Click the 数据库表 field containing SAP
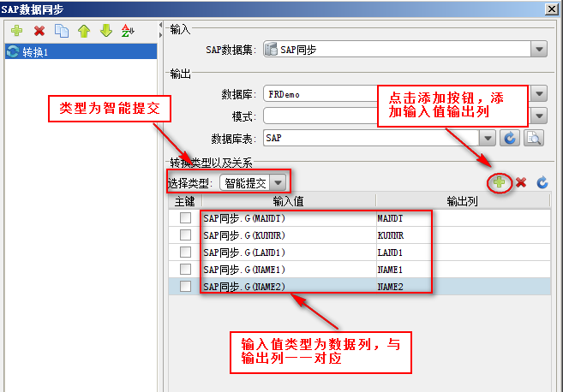 (x=371, y=138)
